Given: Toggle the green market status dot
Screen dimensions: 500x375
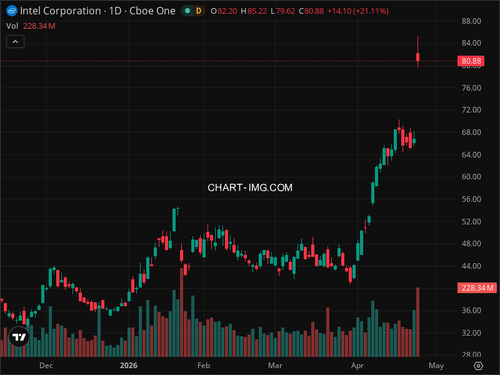Looking at the screenshot, I should click(x=187, y=11).
